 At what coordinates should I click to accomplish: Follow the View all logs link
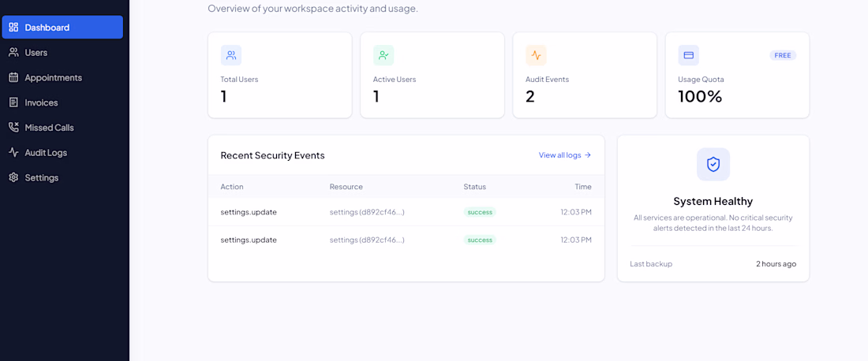coord(565,155)
